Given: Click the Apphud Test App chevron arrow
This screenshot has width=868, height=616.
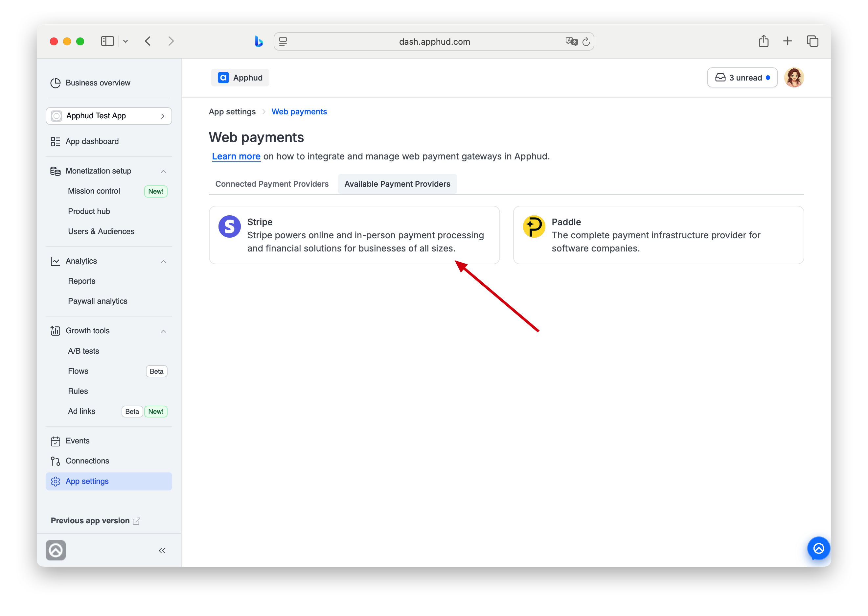Looking at the screenshot, I should 163,116.
